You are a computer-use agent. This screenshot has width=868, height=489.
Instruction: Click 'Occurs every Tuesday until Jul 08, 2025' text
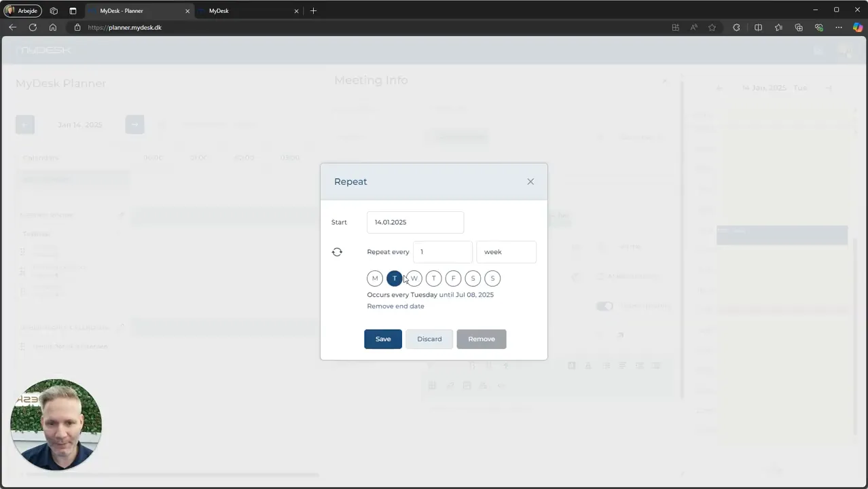pyautogui.click(x=431, y=295)
